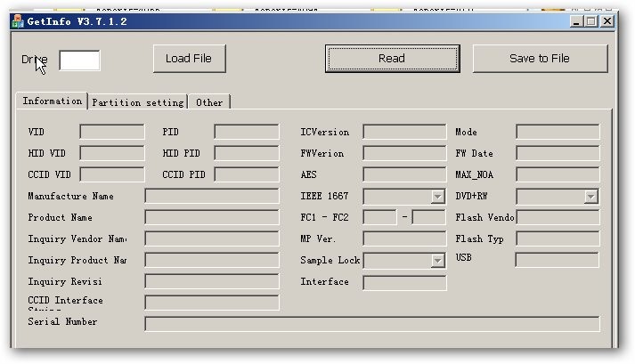Click the FC2 field
Screen dimensions: 635x364
pyautogui.click(x=429, y=217)
